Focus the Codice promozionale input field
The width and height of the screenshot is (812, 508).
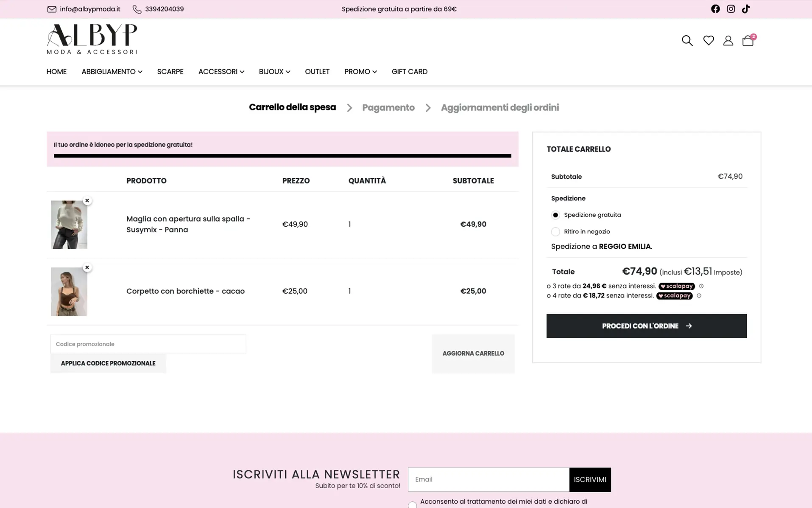(148, 344)
